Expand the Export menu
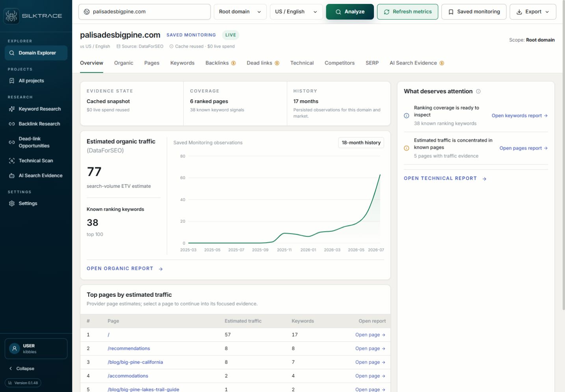The image size is (565, 392). pos(533,12)
